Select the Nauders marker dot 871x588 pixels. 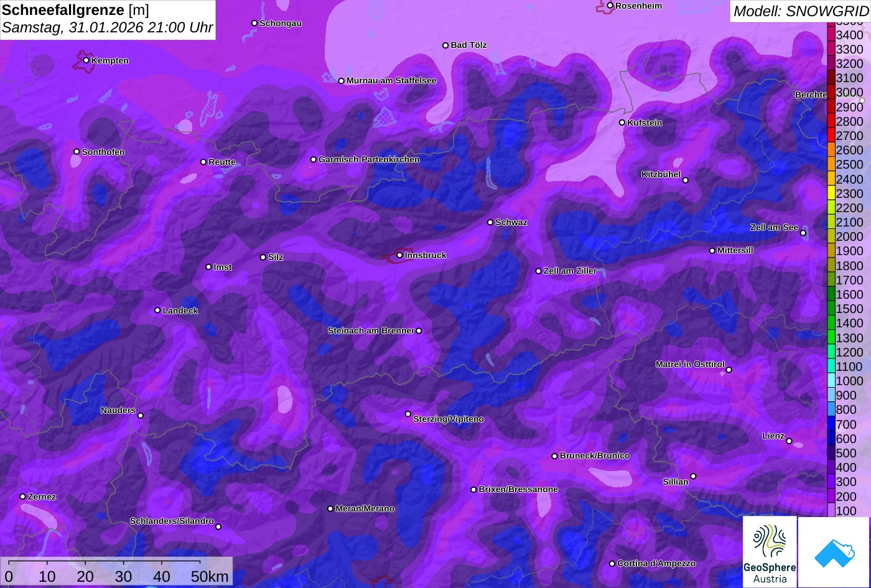140,416
